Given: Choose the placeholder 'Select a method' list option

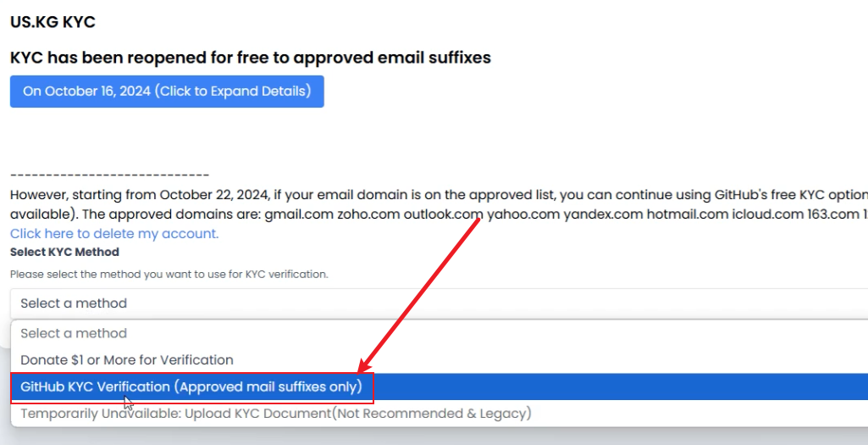Looking at the screenshot, I should point(74,333).
